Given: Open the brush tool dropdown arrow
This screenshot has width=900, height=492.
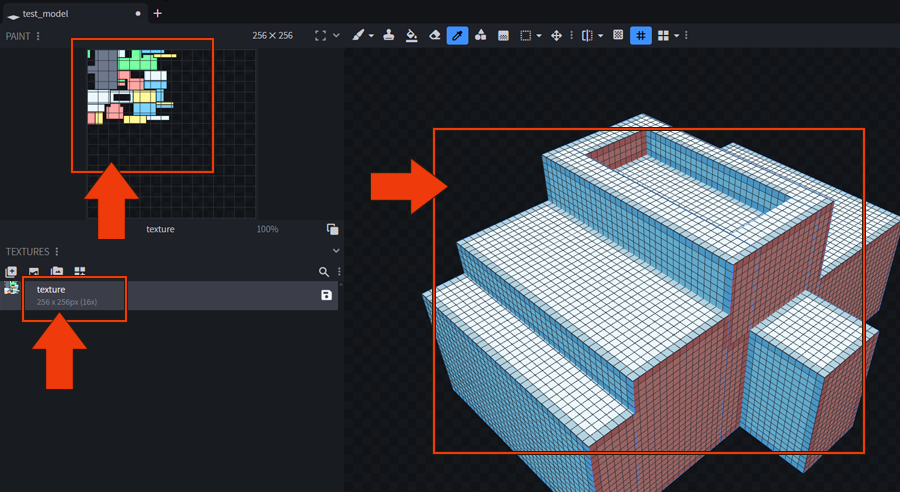Looking at the screenshot, I should (371, 36).
